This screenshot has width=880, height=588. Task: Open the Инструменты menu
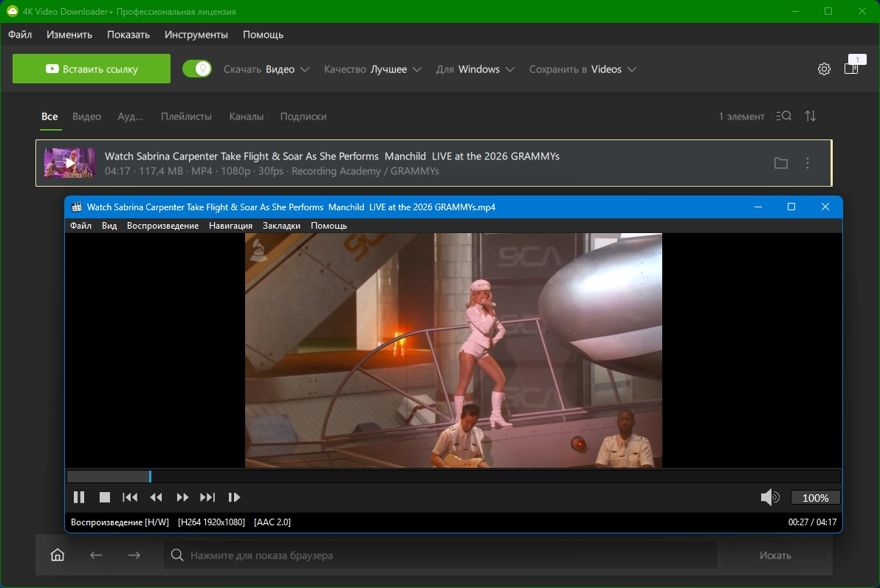pos(196,35)
